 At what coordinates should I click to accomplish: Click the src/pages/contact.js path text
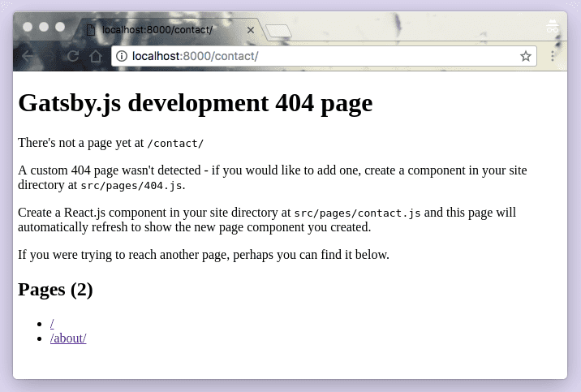point(357,213)
